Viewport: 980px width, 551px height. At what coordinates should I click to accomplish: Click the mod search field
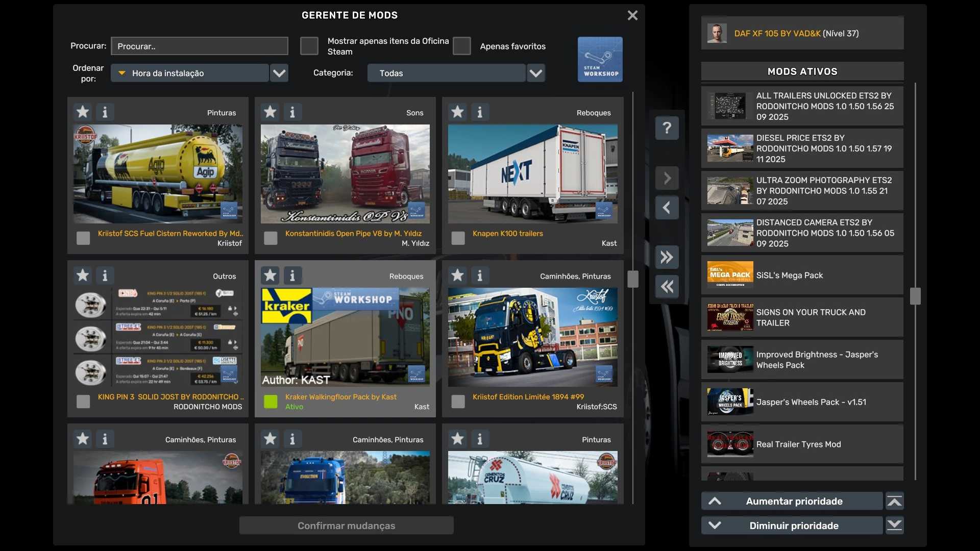pyautogui.click(x=200, y=46)
